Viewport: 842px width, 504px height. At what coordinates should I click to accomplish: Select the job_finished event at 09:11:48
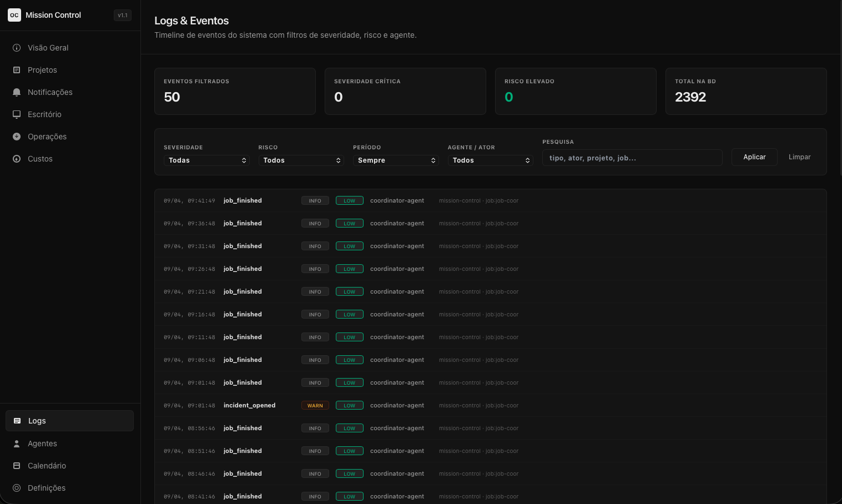pos(491,337)
